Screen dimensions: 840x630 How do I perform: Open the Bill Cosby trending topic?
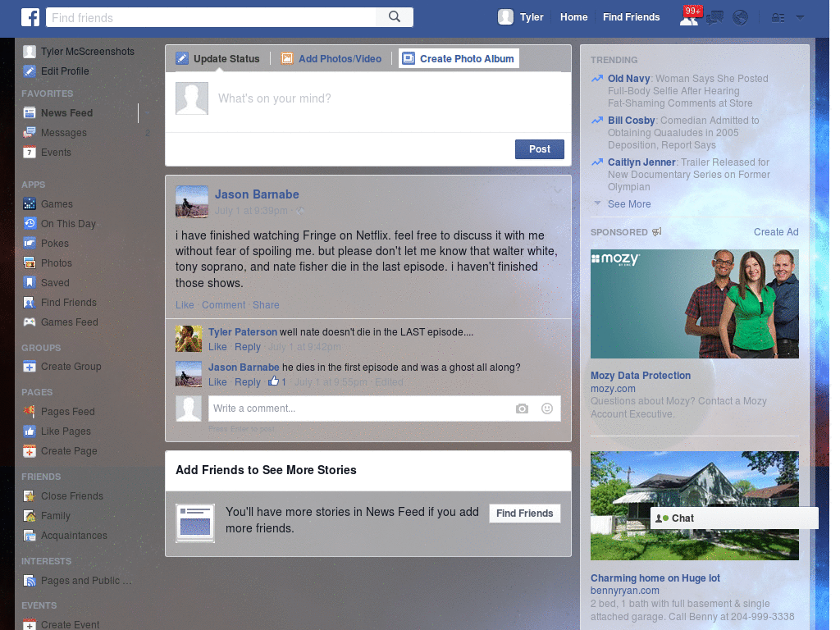[631, 121]
